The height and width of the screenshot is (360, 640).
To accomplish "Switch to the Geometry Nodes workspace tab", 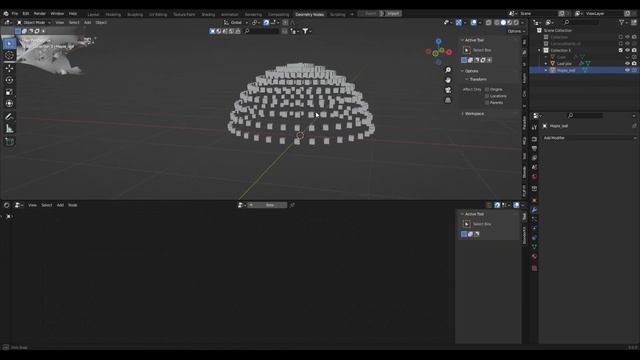I will coord(309,14).
